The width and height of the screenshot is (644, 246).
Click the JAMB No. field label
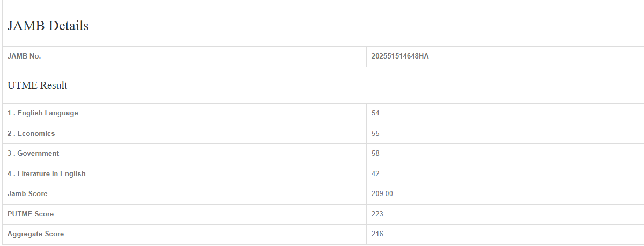[24, 56]
